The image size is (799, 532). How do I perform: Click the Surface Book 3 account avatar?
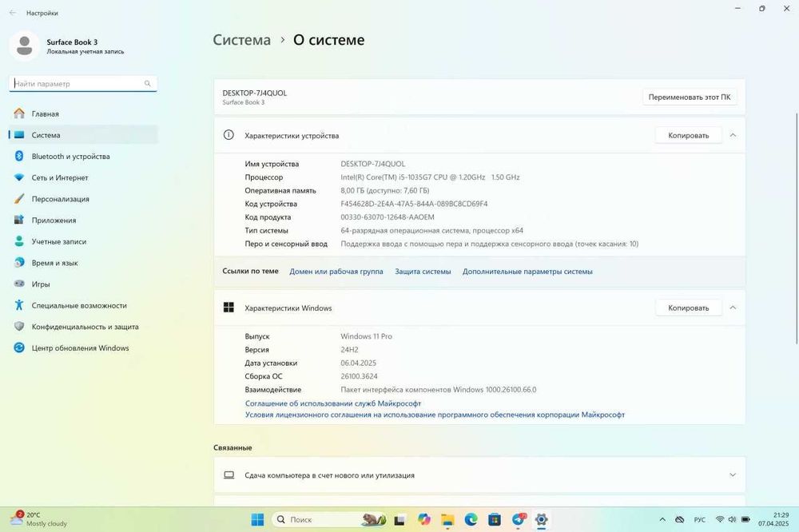pyautogui.click(x=24, y=46)
